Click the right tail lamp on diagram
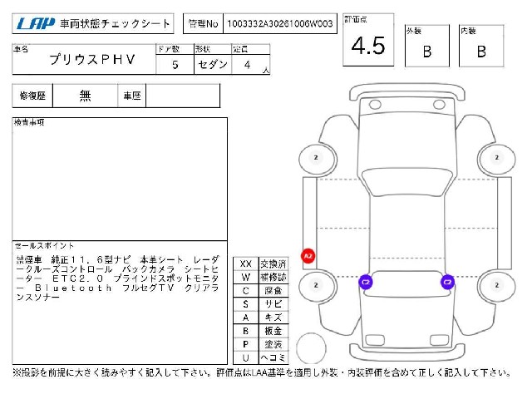Image resolution: width=532 pixels, height=399 pixels. 440,340
